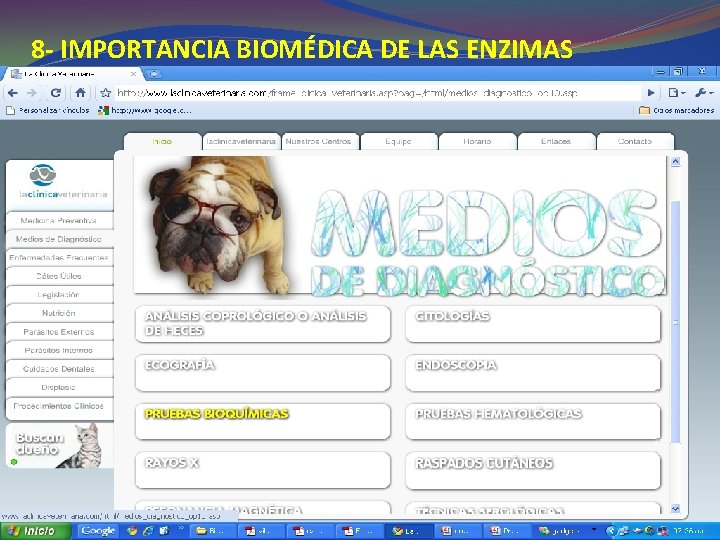
Task: Select the 'Enlaces' tab
Action: [x=556, y=141]
